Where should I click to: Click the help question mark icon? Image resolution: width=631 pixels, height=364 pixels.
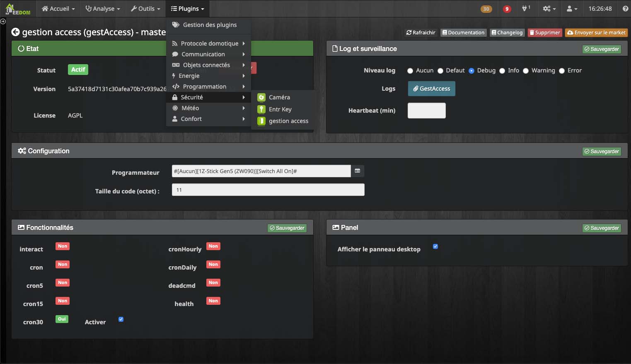(x=625, y=9)
